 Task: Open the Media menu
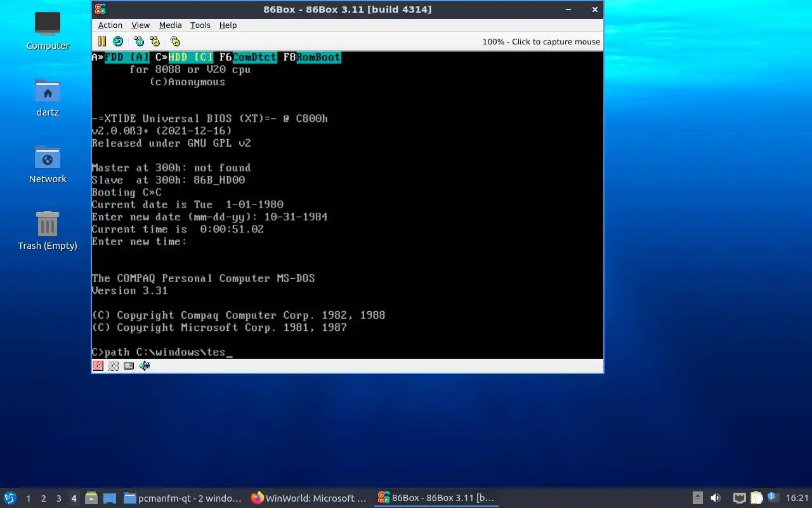pyautogui.click(x=170, y=25)
